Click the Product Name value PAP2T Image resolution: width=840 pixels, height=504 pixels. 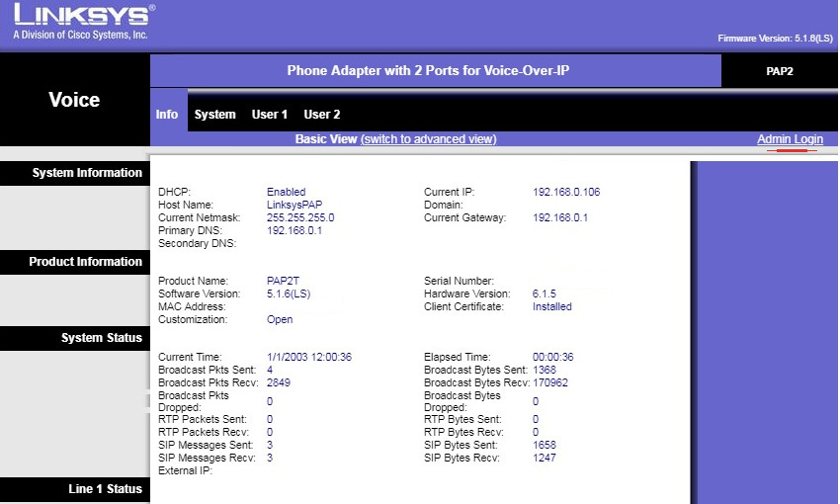tap(283, 281)
